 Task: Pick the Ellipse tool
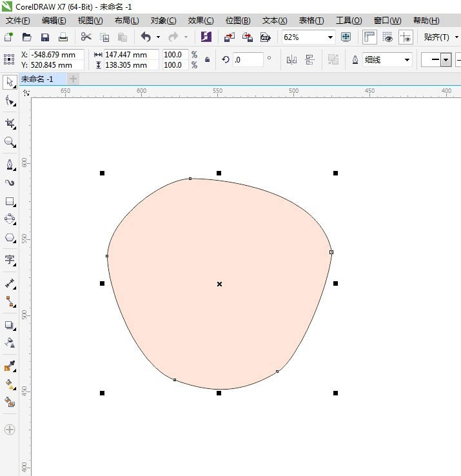(x=10, y=219)
